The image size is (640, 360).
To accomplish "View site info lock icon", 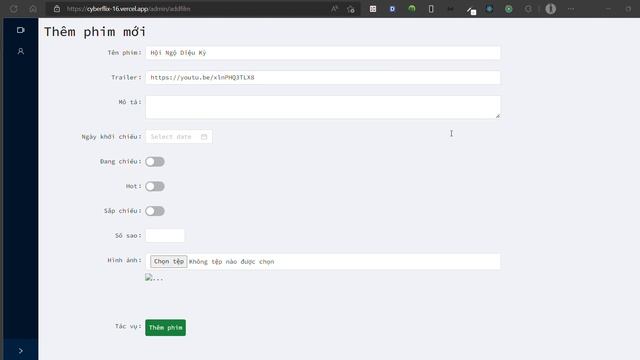I will [x=57, y=9].
